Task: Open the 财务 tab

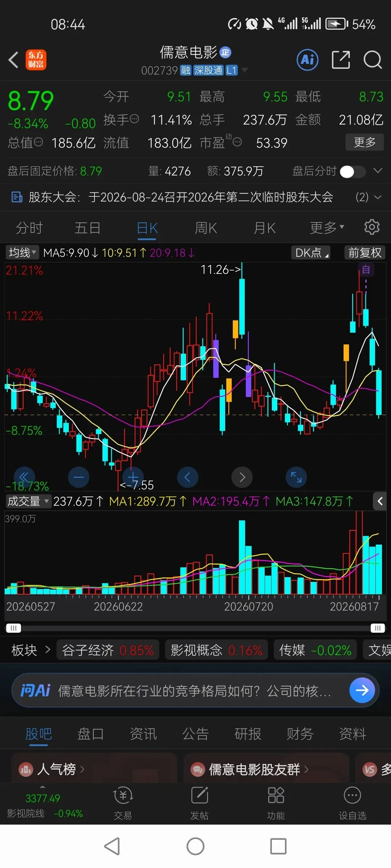Action: click(x=300, y=734)
